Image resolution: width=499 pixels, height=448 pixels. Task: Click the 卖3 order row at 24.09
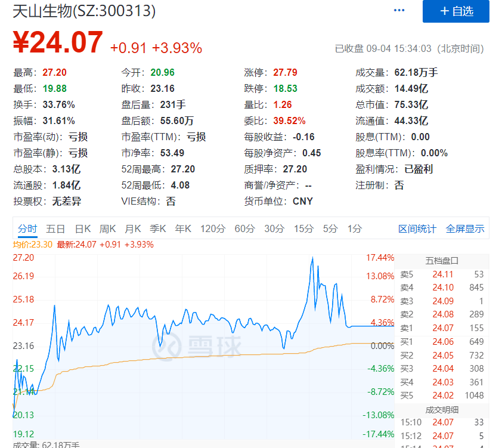(442, 301)
